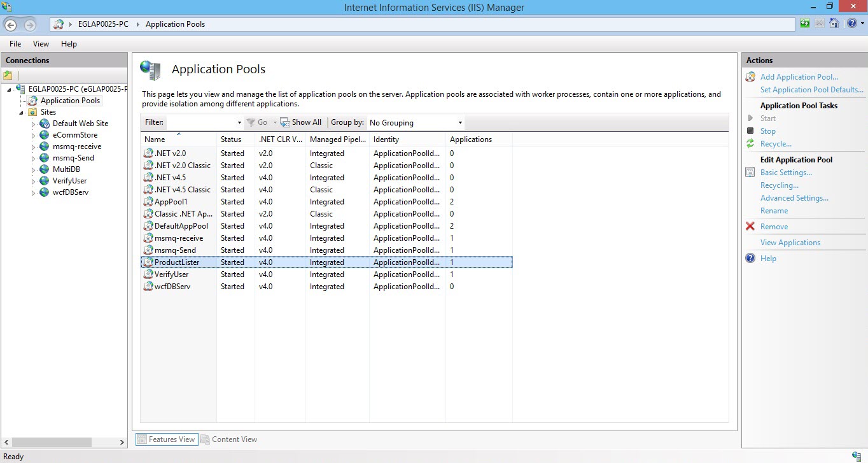This screenshot has width=868, height=463.
Task: Switch to Content View tab
Action: pyautogui.click(x=229, y=439)
